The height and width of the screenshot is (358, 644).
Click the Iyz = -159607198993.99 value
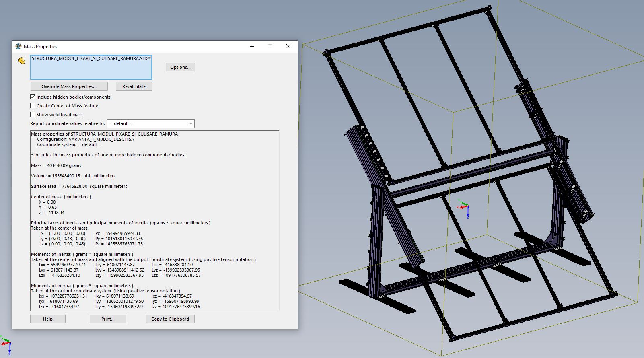coord(175,301)
